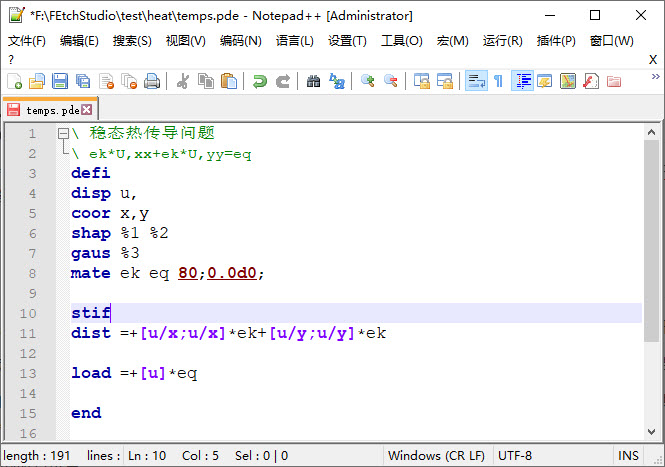Expand hidden toolbar items chevron

[x=655, y=77]
